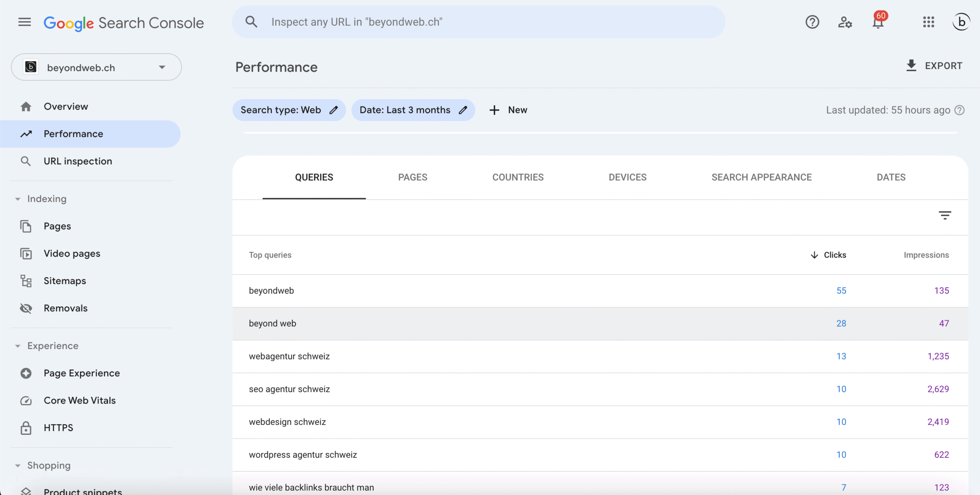This screenshot has width=980, height=495.
Task: Edit the Search type filter pencil icon
Action: pyautogui.click(x=333, y=110)
